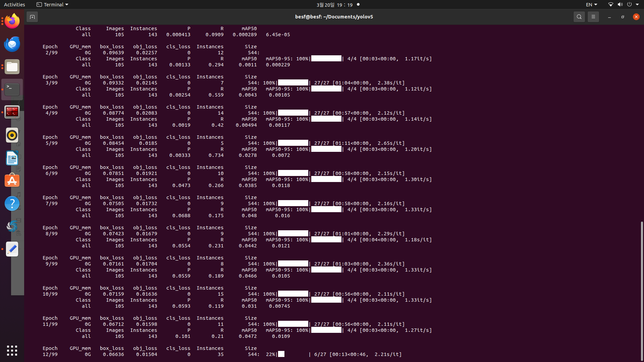Open the text editor in dock
Viewport: 644px width, 362px height.
coord(12,249)
